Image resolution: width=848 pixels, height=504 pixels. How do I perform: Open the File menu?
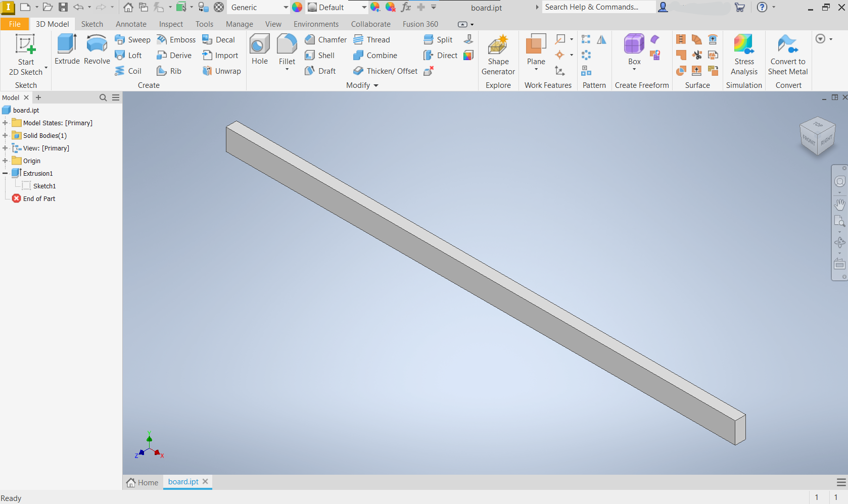(15, 24)
